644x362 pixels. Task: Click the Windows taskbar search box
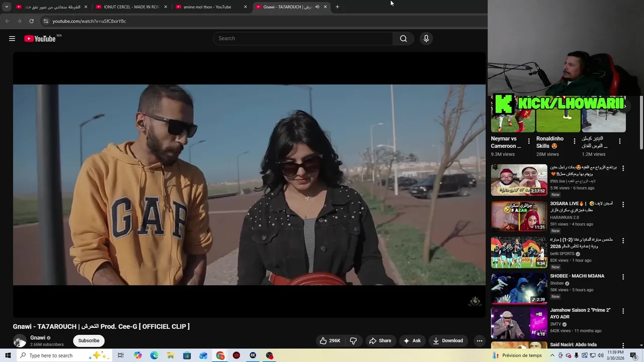click(64, 355)
